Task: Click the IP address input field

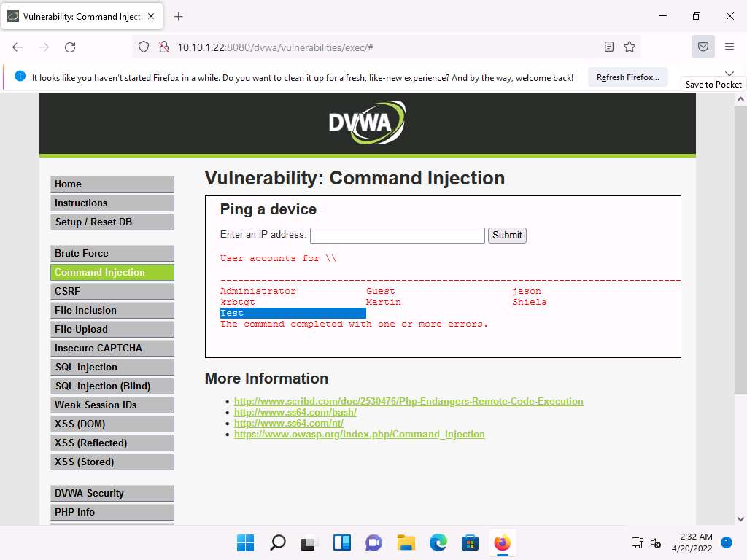Action: click(x=397, y=235)
